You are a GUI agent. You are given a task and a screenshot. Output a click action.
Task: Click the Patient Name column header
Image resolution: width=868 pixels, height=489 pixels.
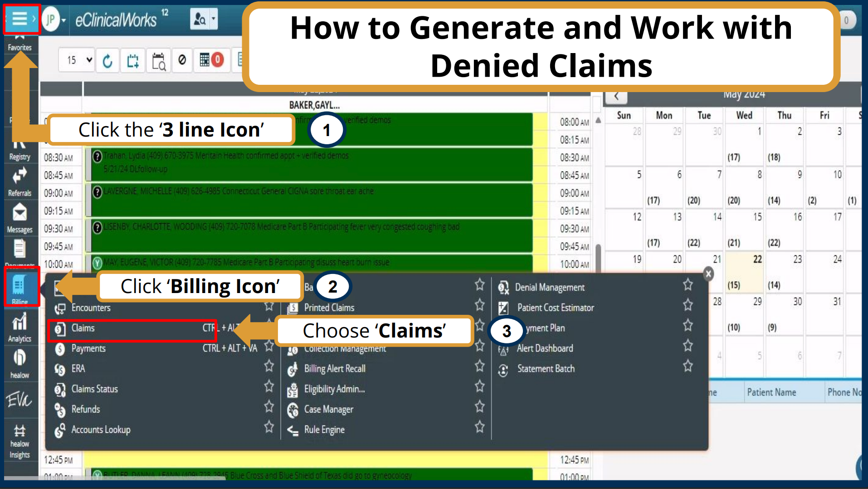click(771, 392)
